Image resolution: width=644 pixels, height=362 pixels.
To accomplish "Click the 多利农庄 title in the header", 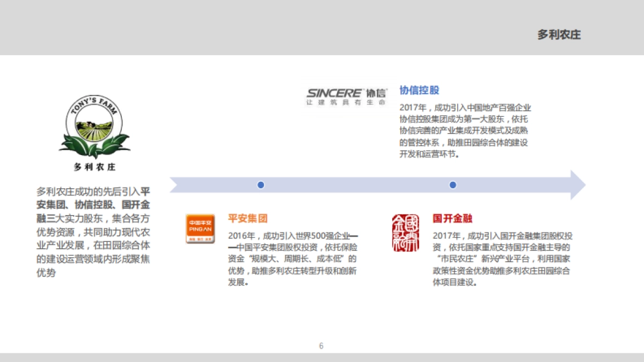I will 559,35.
